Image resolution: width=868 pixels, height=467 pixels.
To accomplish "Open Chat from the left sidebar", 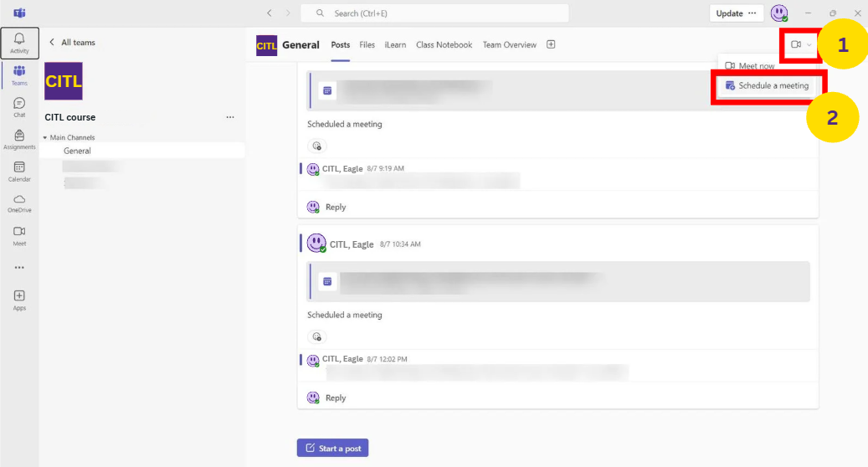I will (x=19, y=106).
